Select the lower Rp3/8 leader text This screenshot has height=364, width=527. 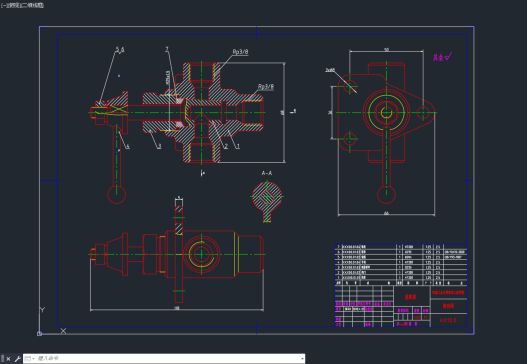(x=266, y=87)
